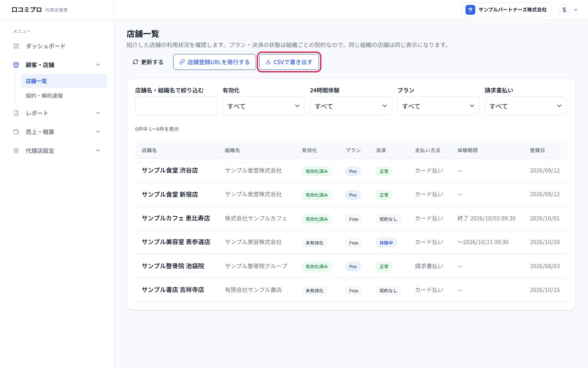Click the gear icon beside 代理店設定
Screen dimensions: 588x368
pyautogui.click(x=16, y=151)
